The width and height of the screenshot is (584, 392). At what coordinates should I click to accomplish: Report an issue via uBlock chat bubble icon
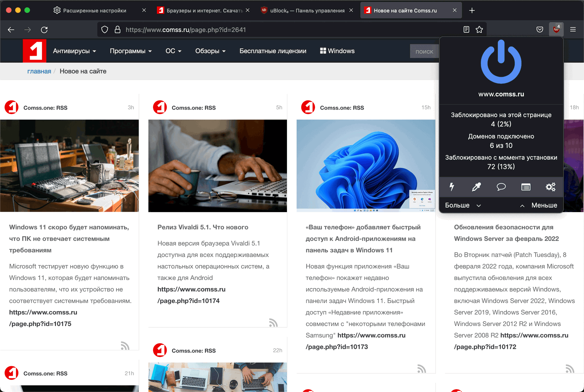click(501, 187)
